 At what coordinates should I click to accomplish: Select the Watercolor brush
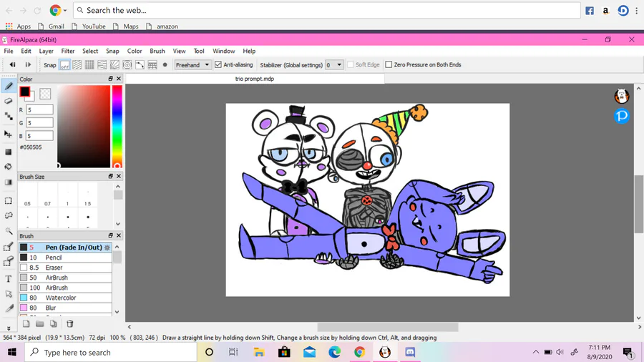tap(65, 298)
